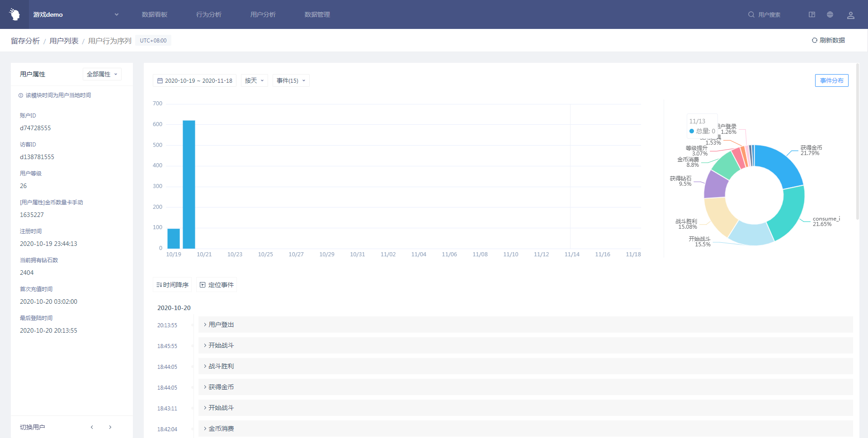Expand the 用户登出 event row
The height and width of the screenshot is (438, 868).
(221, 325)
